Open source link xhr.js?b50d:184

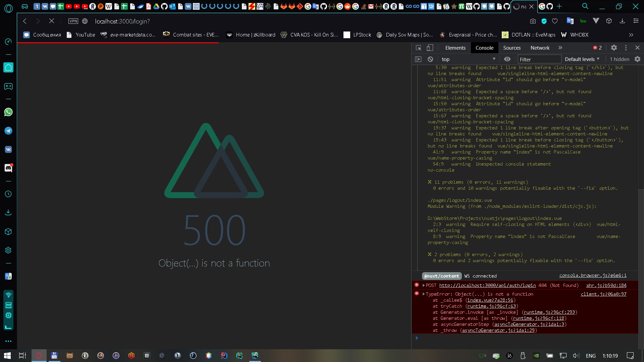pyautogui.click(x=606, y=286)
